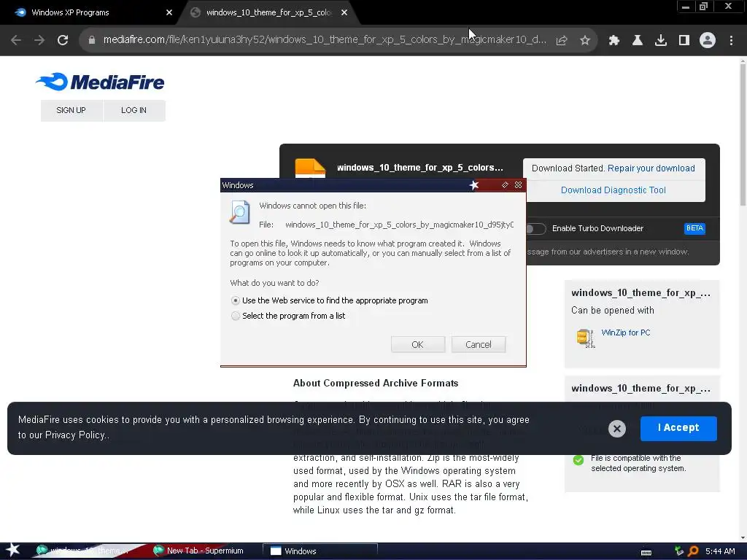The height and width of the screenshot is (560, 747).
Task: Click the 5:44 AM system clock
Action: pyautogui.click(x=720, y=551)
